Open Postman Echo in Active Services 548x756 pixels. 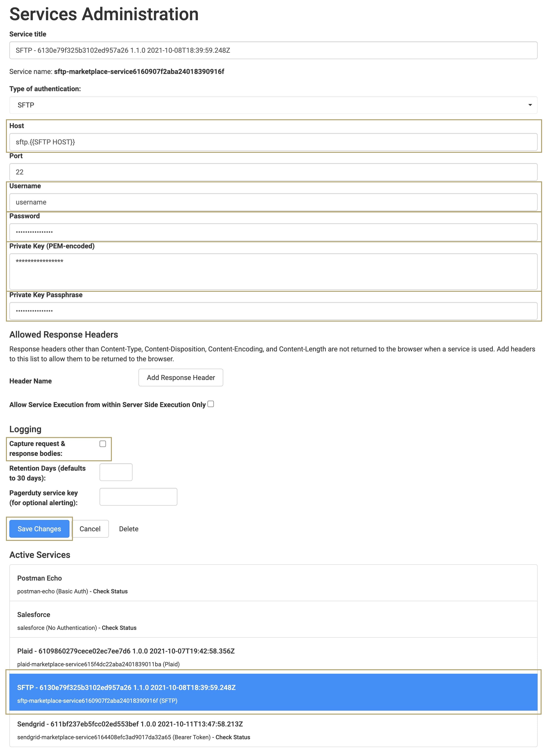39,578
